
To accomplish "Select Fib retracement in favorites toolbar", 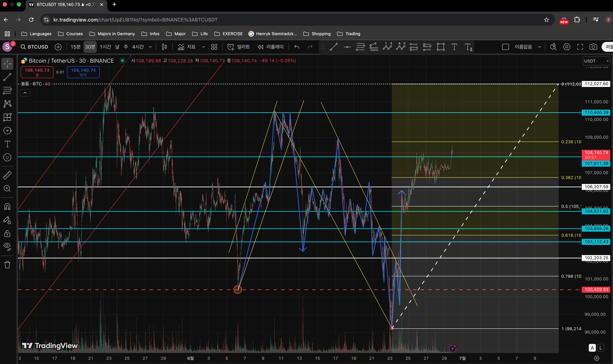I will click(361, 47).
